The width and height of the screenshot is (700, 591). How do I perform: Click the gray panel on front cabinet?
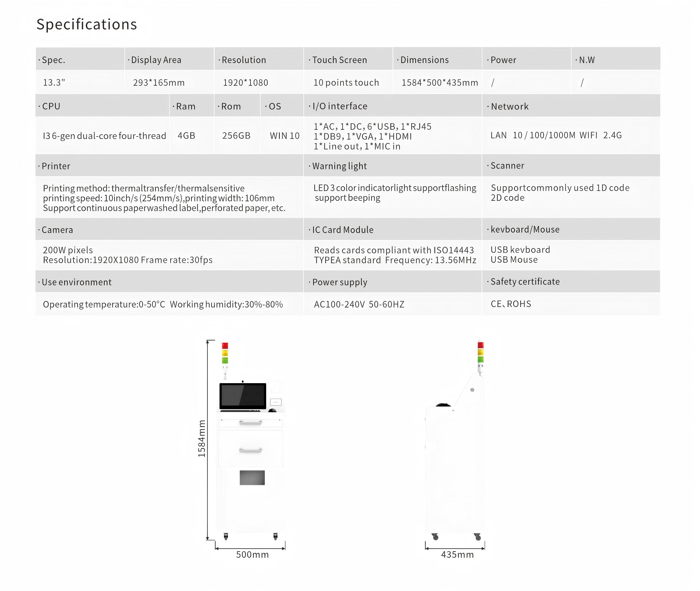[x=252, y=478]
